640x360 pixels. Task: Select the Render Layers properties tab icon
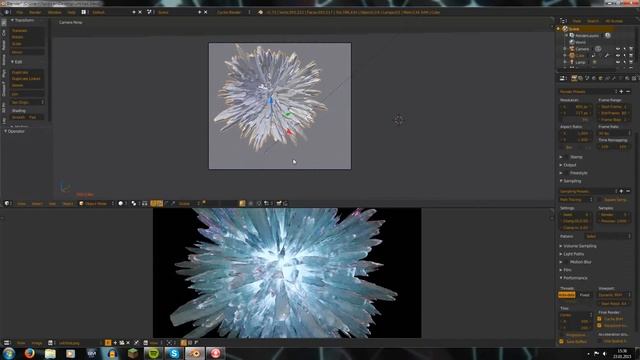[x=580, y=78]
